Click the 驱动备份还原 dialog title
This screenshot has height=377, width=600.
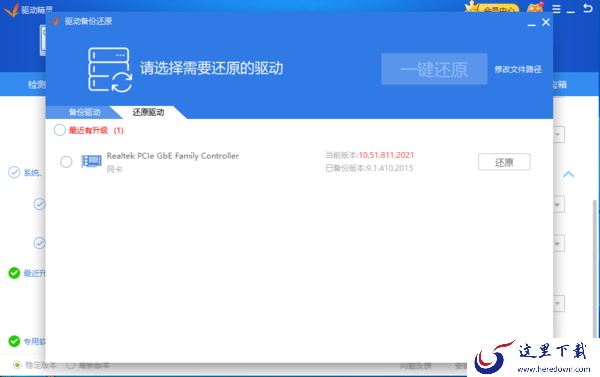(88, 21)
